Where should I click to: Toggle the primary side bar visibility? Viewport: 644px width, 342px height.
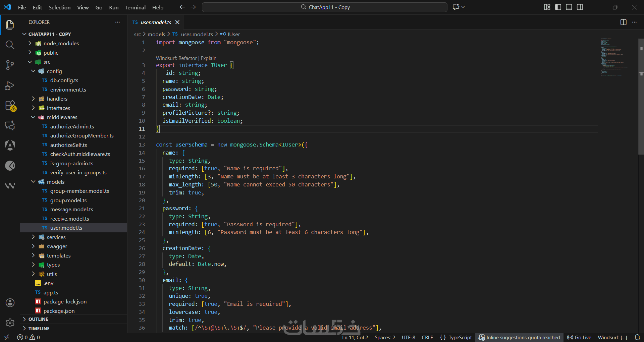[558, 7]
